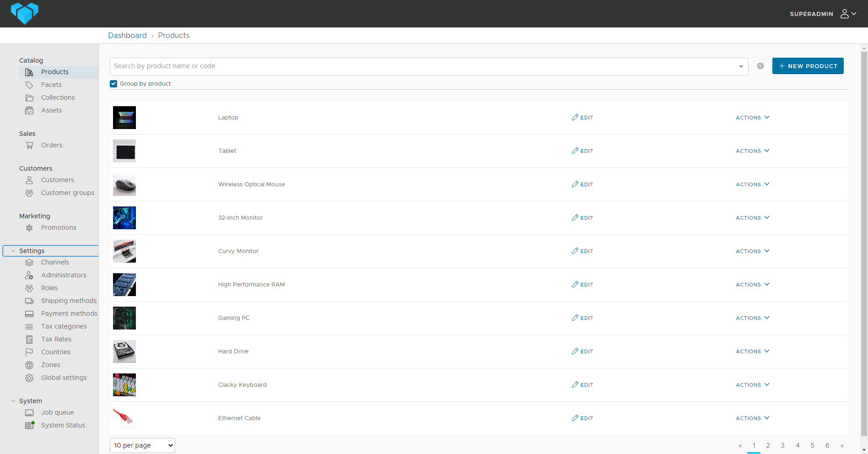Click the table settings gear beside search bar

(760, 66)
